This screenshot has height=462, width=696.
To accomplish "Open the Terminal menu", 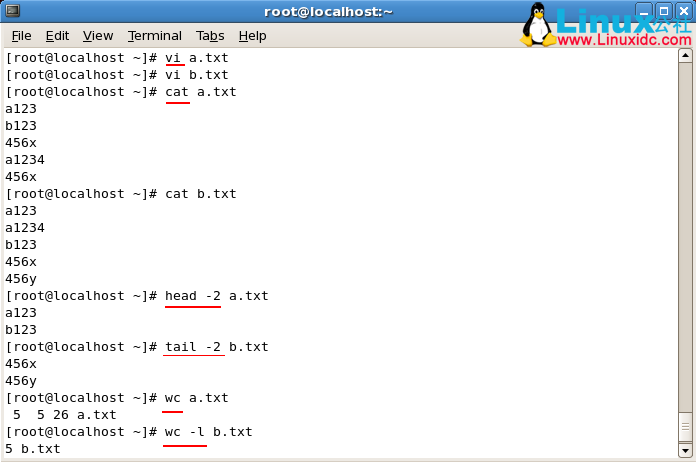I will click(154, 36).
